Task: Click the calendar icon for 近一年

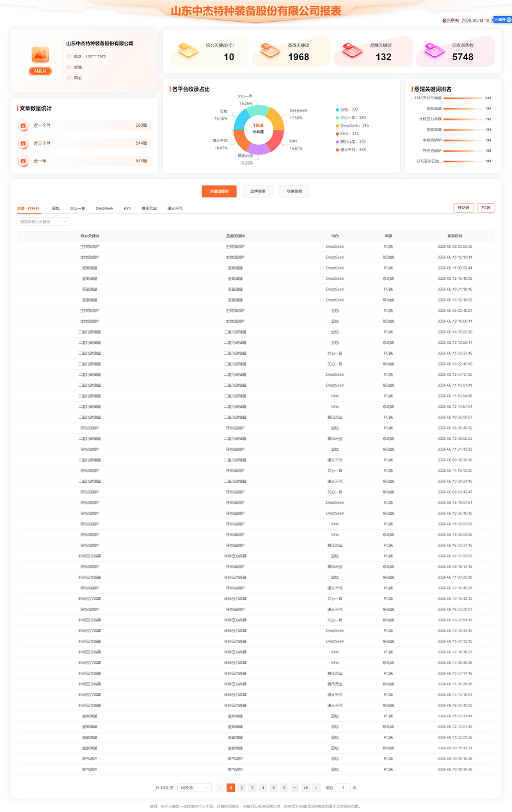Action: pyautogui.click(x=23, y=161)
